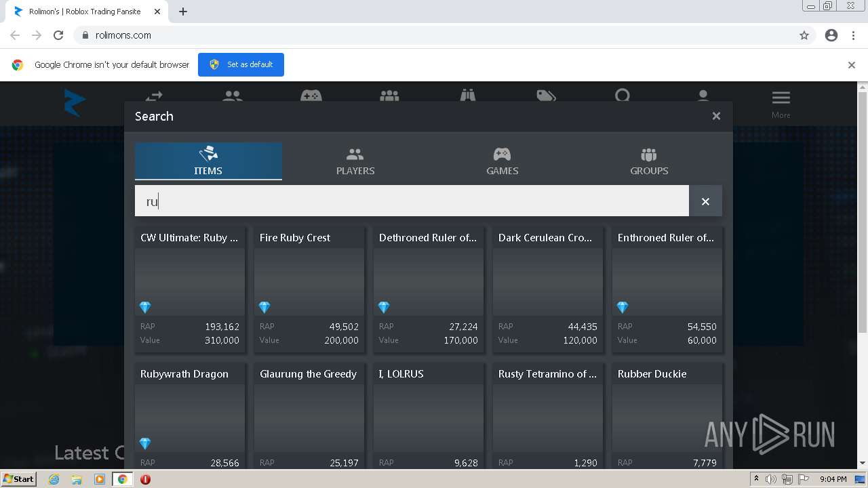Bookmark this page with the star icon

pos(804,35)
